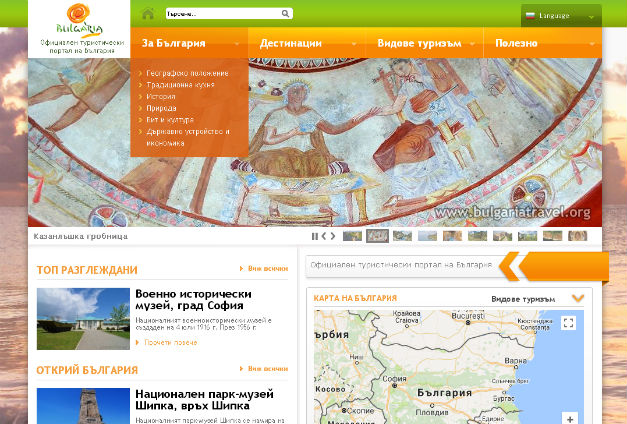627x424 pixels.
Task: Click the orange ribbon arrow banner
Action: [x=554, y=266]
